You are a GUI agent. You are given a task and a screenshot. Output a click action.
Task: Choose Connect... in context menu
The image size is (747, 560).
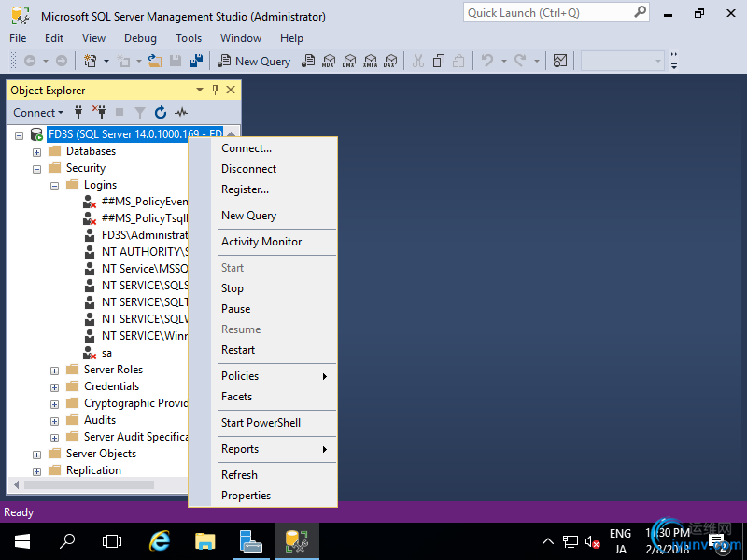(x=263, y=148)
